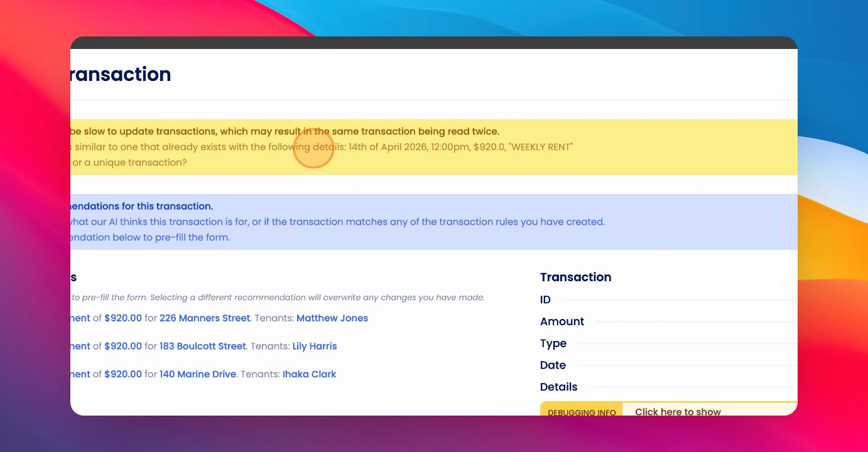The width and height of the screenshot is (868, 452).
Task: Click the Date field label
Action: coord(553,365)
